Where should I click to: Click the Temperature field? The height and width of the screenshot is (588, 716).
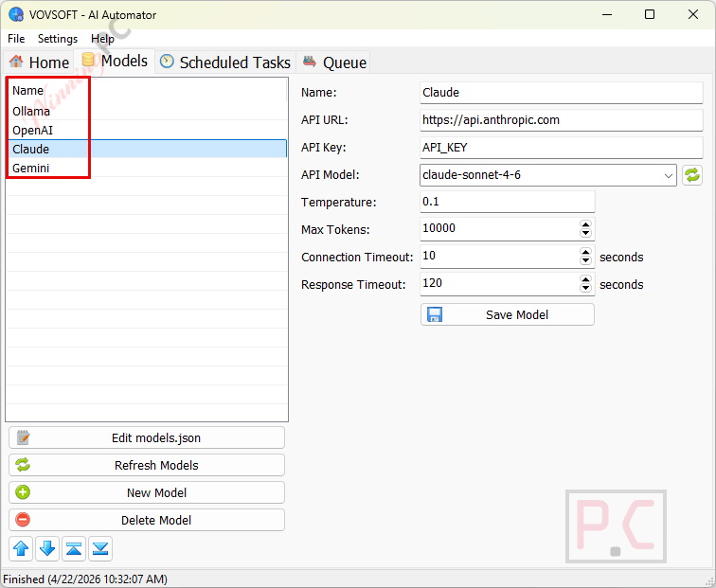pyautogui.click(x=508, y=202)
